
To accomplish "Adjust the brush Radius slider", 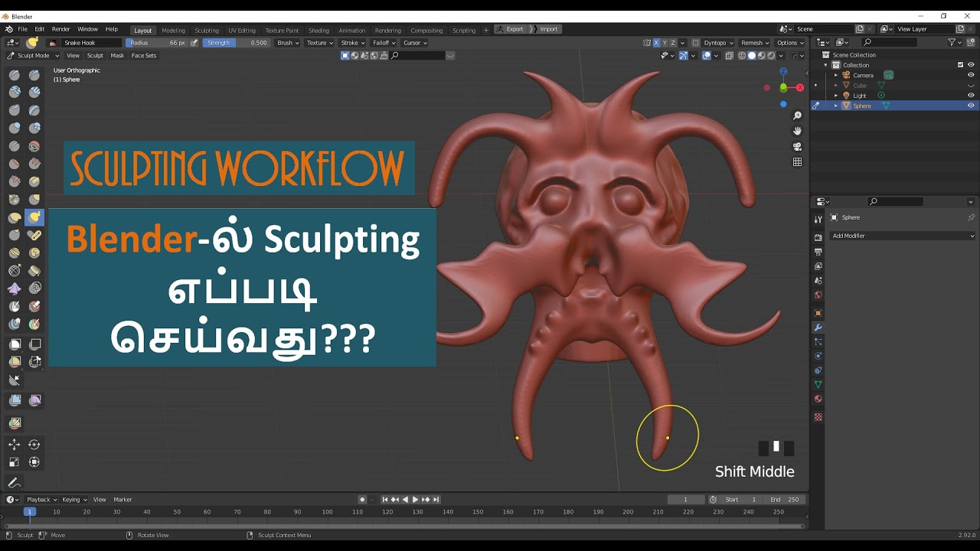I will click(x=157, y=43).
